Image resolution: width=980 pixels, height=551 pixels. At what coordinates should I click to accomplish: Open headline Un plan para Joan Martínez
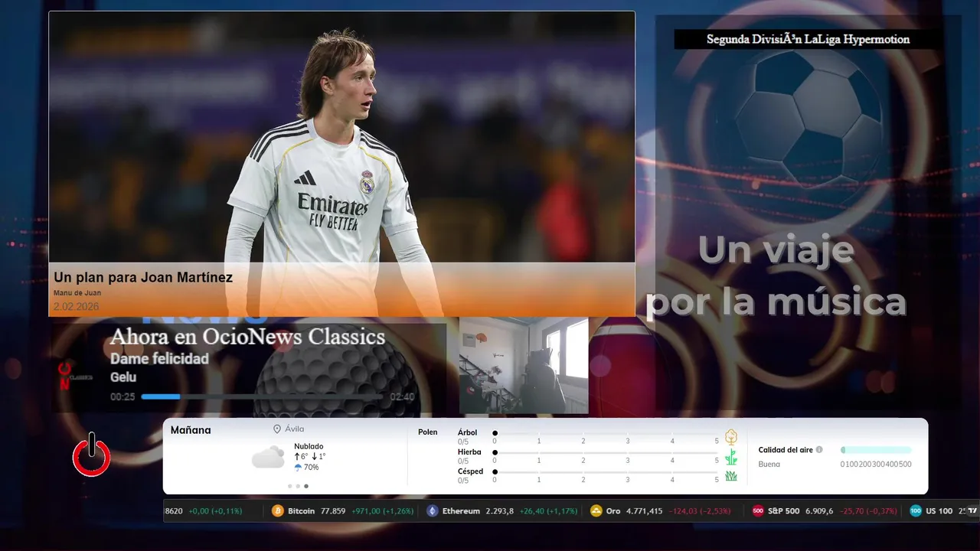[143, 278]
